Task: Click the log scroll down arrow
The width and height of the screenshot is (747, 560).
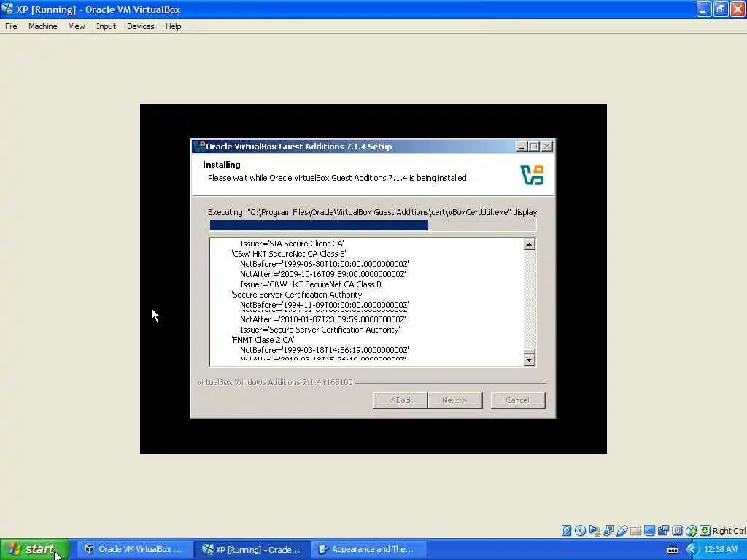Action: [530, 359]
